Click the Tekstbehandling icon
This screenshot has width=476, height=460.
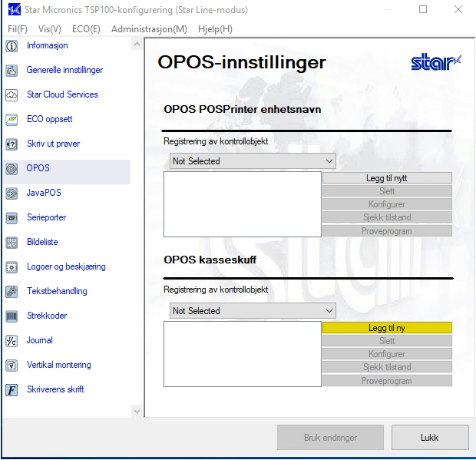12,292
